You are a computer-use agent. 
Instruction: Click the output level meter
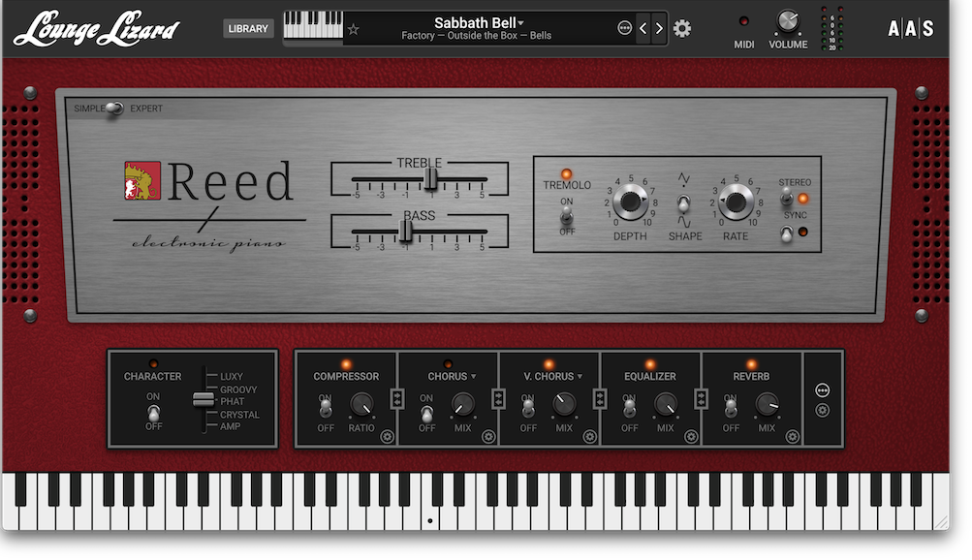tap(831, 28)
